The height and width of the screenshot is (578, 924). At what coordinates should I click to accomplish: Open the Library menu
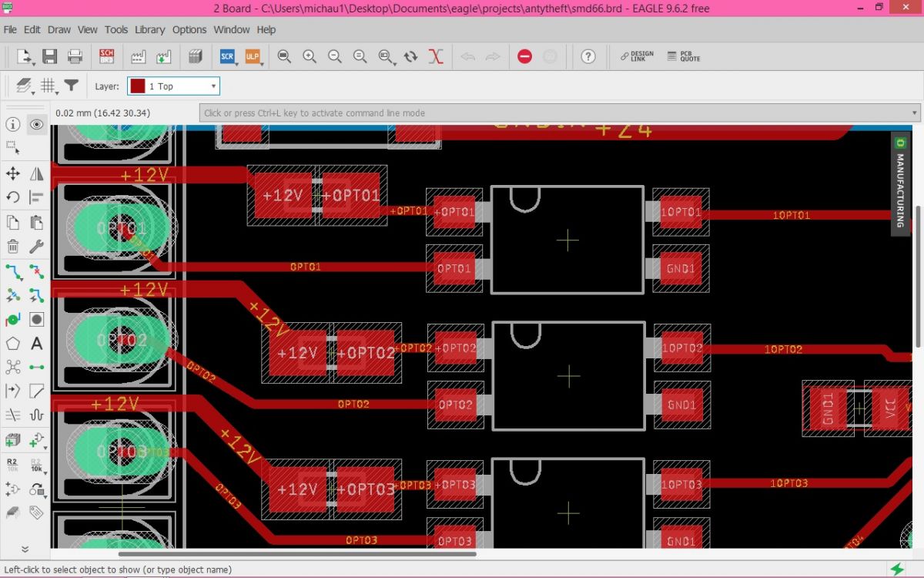point(149,29)
